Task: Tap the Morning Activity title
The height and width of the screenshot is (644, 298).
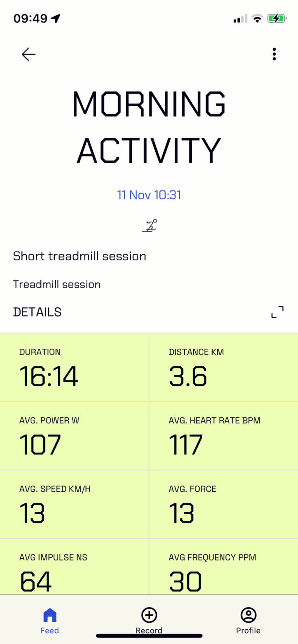Action: (x=149, y=127)
